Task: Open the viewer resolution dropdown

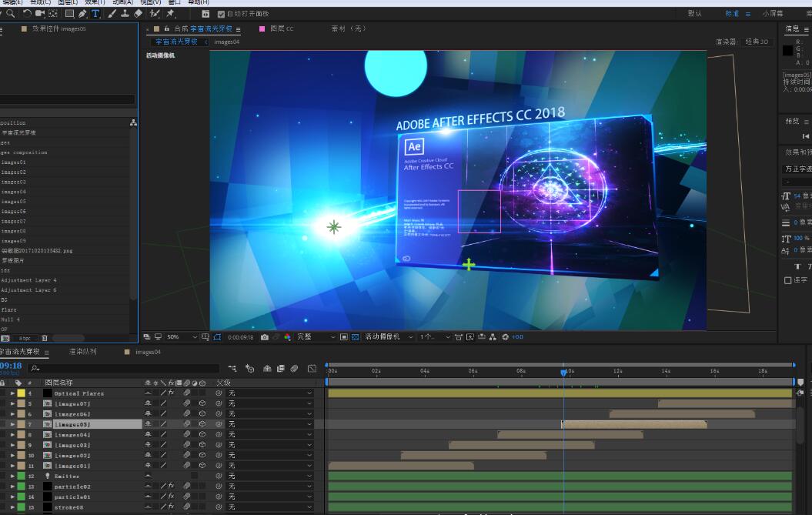Action: 316,337
